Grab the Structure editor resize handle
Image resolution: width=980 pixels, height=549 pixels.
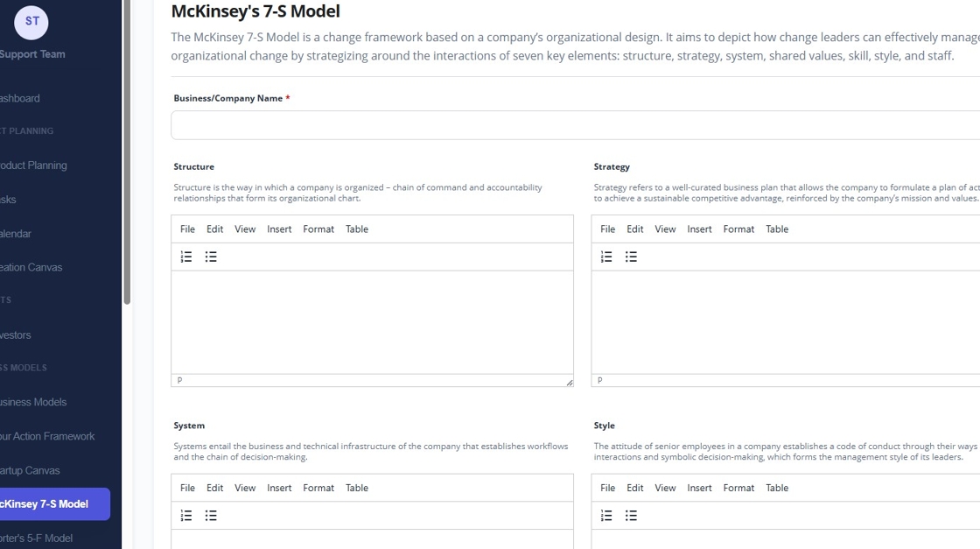tap(569, 382)
